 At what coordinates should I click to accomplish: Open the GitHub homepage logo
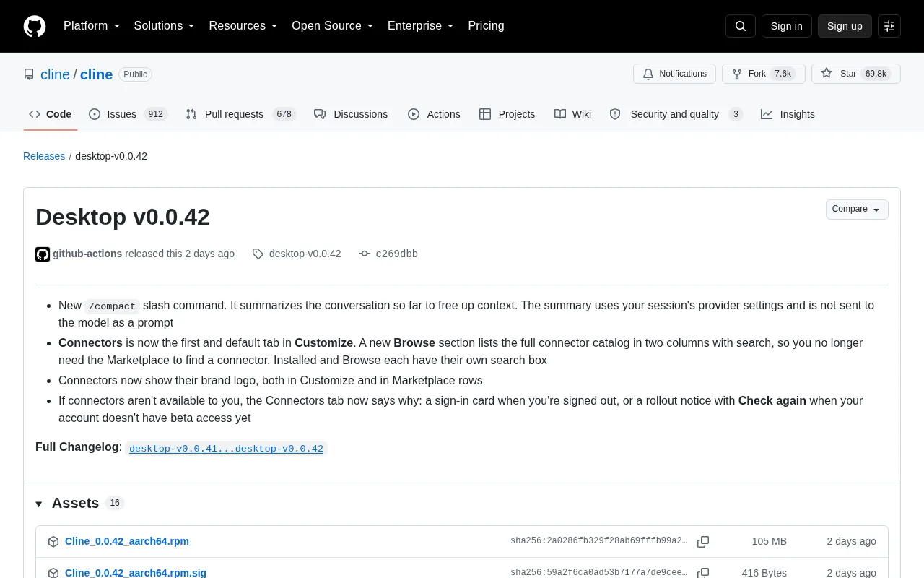click(35, 26)
